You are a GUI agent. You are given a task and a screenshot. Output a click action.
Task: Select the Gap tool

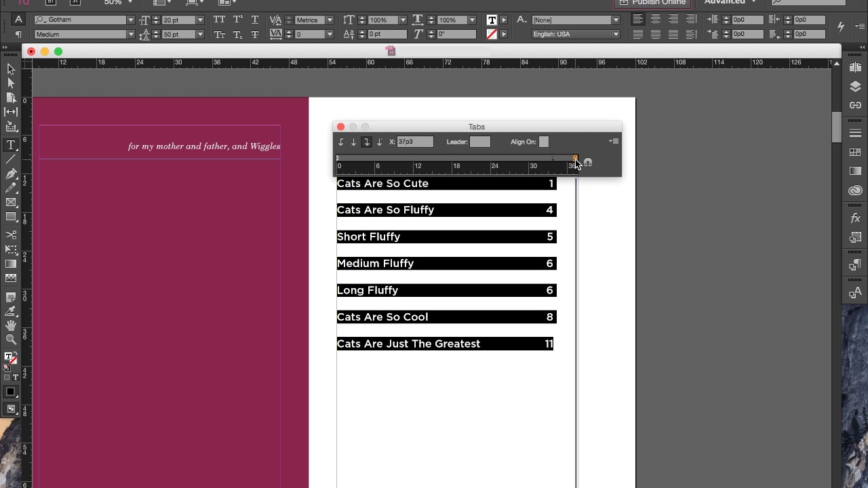pyautogui.click(x=11, y=112)
